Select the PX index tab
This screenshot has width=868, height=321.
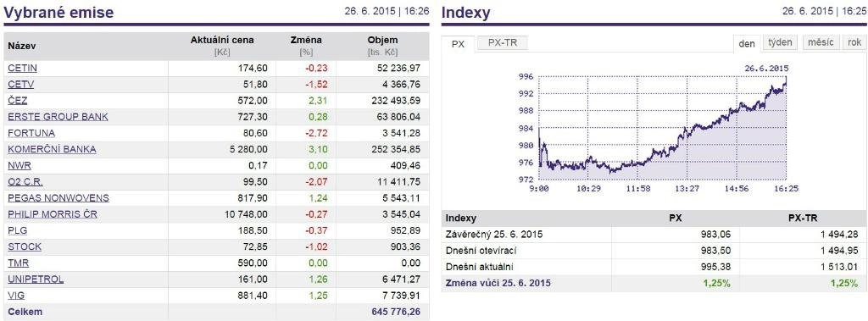459,44
